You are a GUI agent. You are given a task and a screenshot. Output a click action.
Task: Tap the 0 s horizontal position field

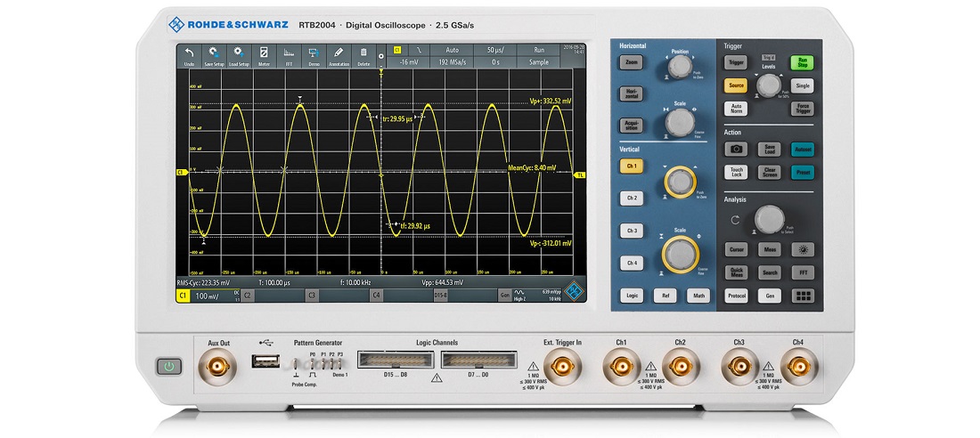pyautogui.click(x=494, y=61)
